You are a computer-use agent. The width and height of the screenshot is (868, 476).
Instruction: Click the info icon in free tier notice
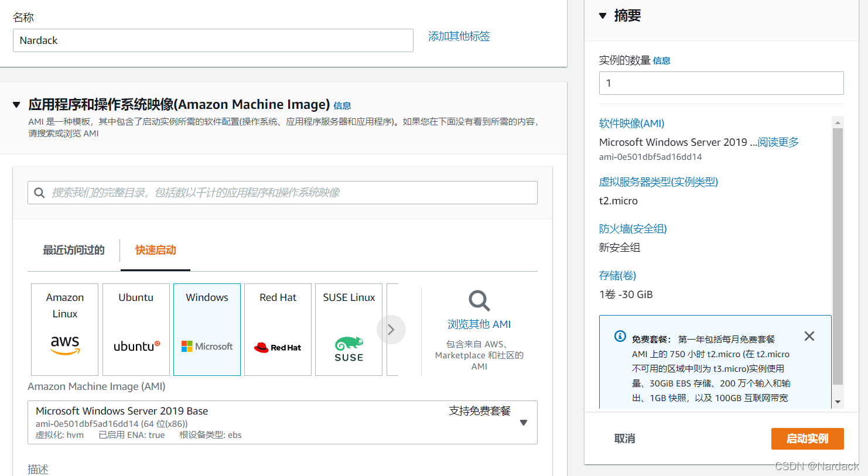(620, 336)
